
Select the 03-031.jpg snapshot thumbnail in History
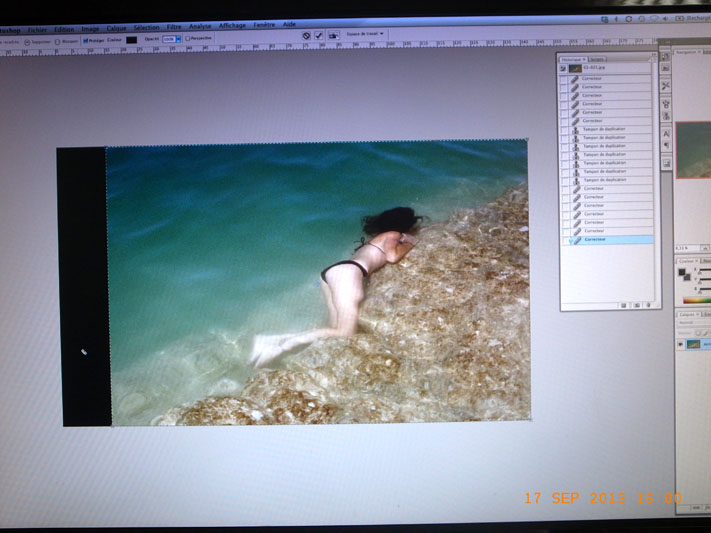[x=575, y=68]
